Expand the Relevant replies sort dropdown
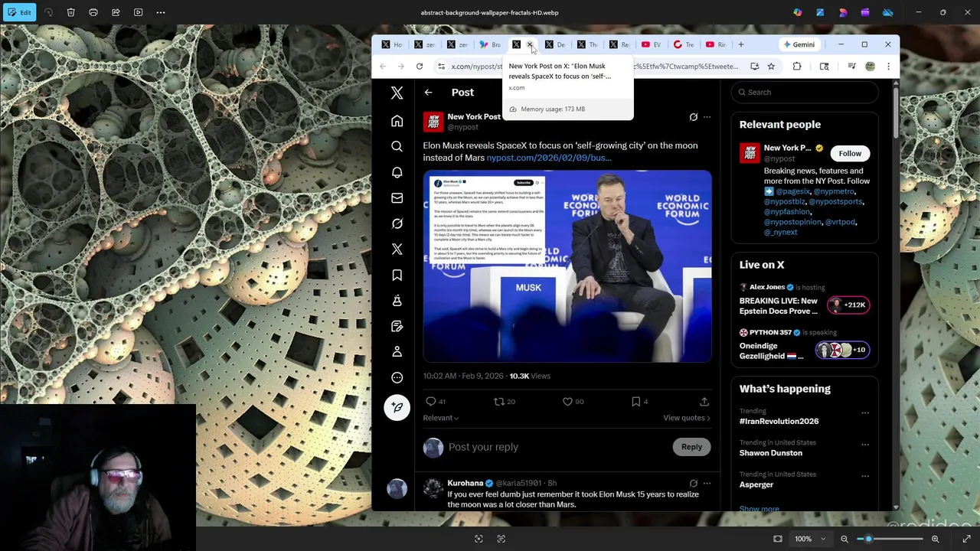Screen dimensions: 980x551 pos(441,418)
